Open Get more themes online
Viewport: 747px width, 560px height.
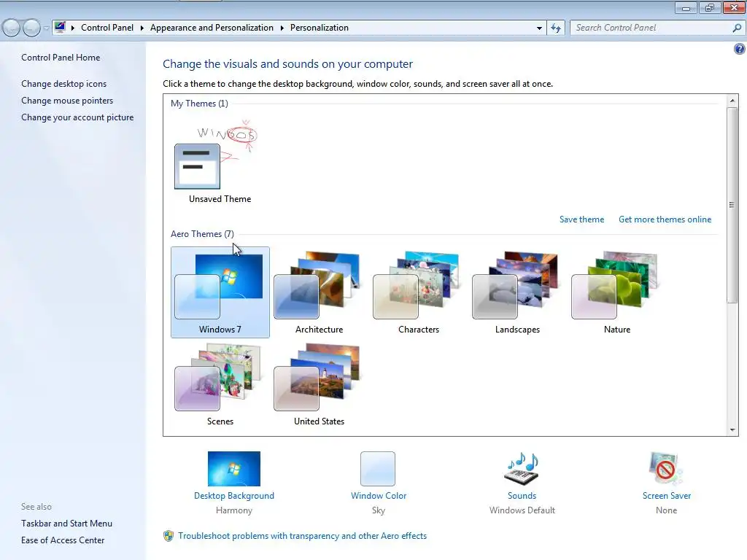[x=665, y=219]
